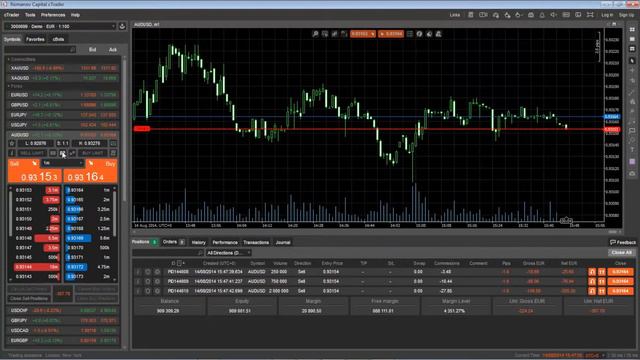
Task: Switch to the Symbols tab
Action: tap(12, 39)
